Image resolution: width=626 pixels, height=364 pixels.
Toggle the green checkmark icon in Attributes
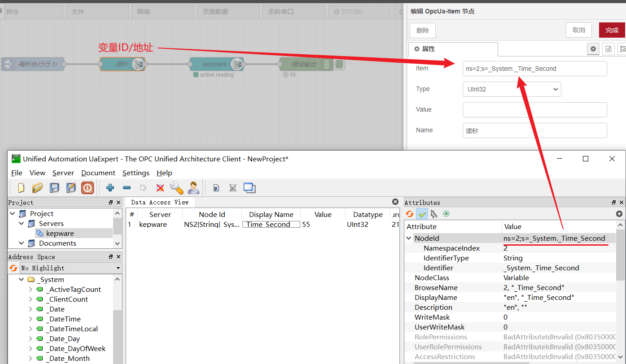click(x=422, y=214)
